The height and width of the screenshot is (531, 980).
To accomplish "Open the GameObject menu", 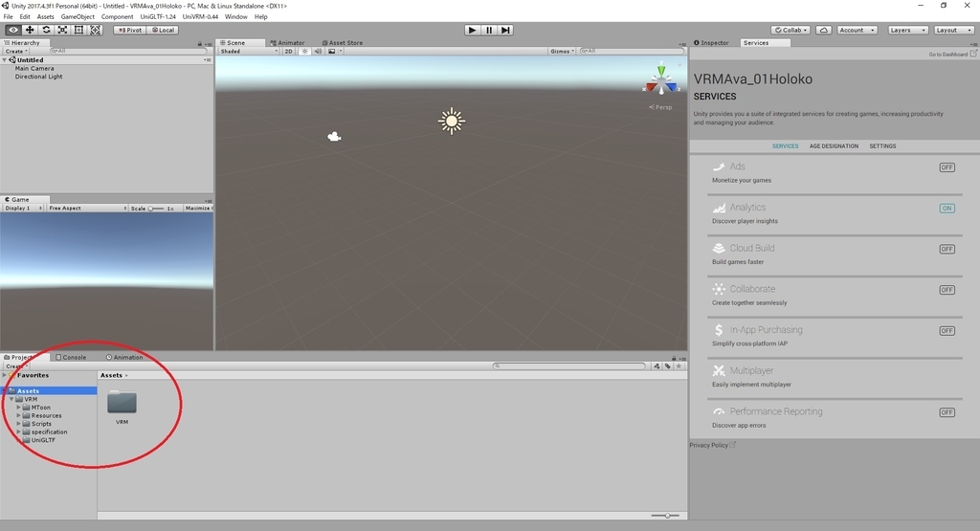I will pyautogui.click(x=78, y=17).
